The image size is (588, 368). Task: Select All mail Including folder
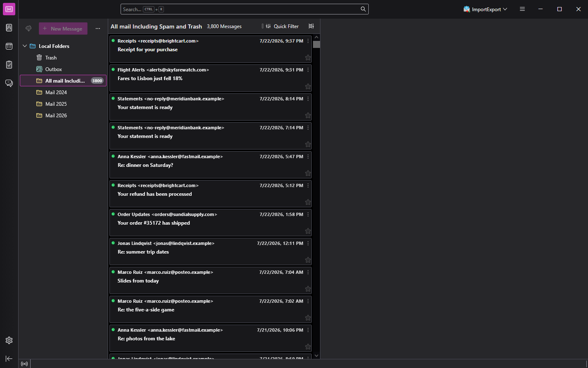[63, 81]
